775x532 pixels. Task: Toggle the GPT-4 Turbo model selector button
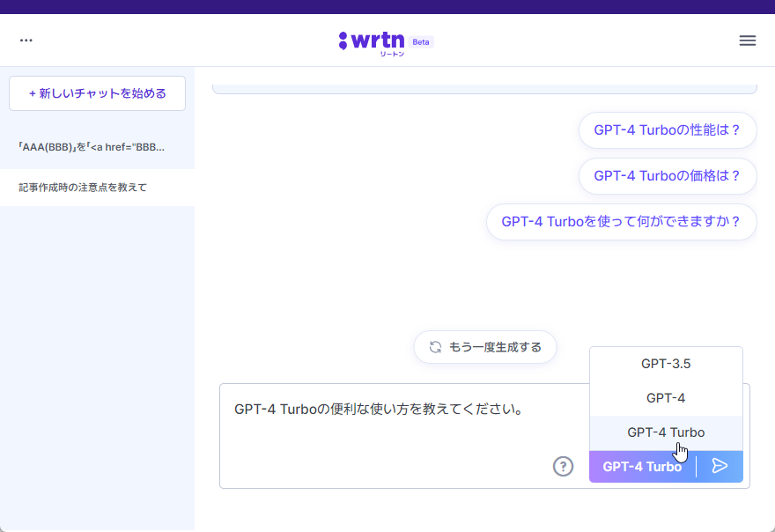tap(642, 466)
